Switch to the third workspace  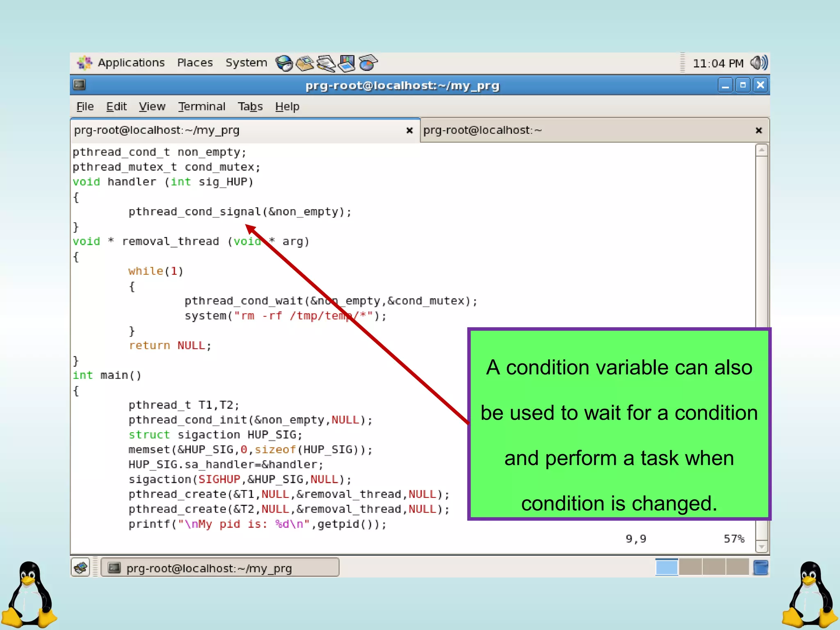714,567
